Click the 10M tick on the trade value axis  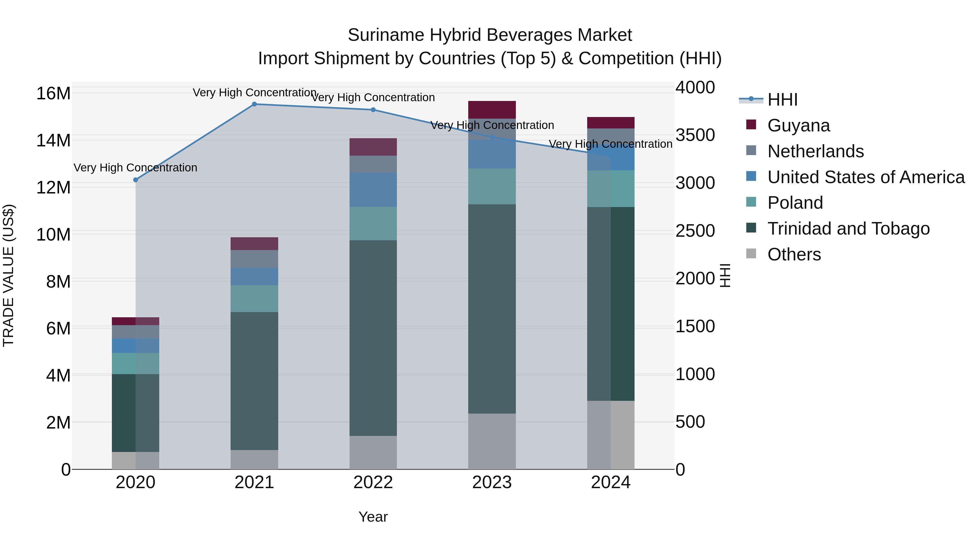point(53,235)
